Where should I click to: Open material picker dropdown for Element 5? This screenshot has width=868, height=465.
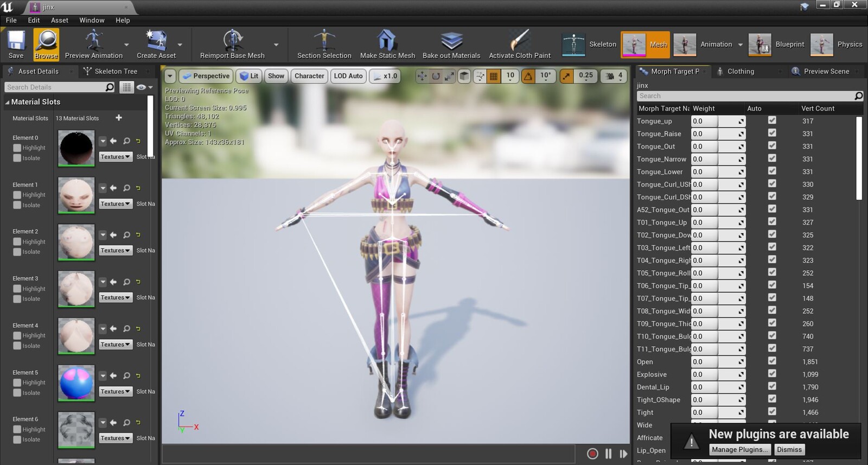coord(103,375)
